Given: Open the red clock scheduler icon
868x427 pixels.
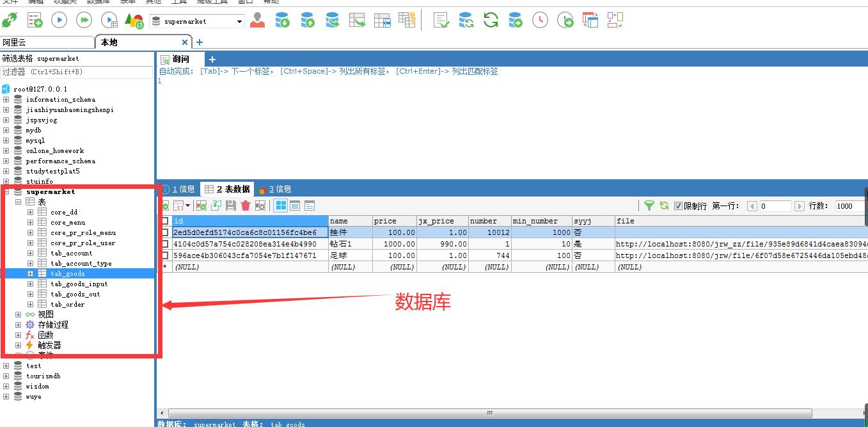Looking at the screenshot, I should [541, 20].
